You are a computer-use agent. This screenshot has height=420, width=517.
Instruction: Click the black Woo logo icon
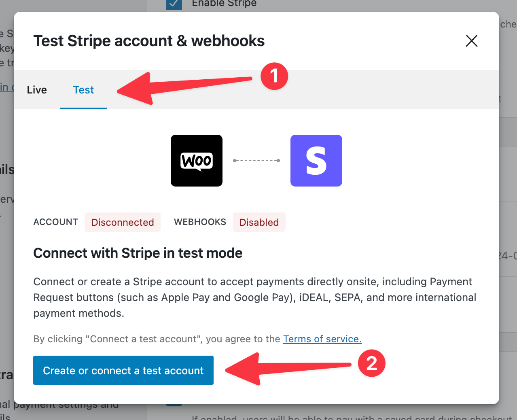point(197,161)
